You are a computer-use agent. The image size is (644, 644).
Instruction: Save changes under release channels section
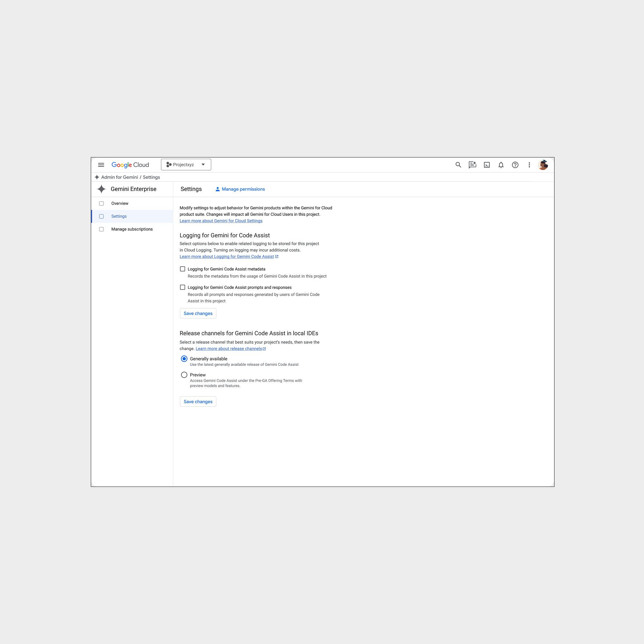pyautogui.click(x=198, y=402)
